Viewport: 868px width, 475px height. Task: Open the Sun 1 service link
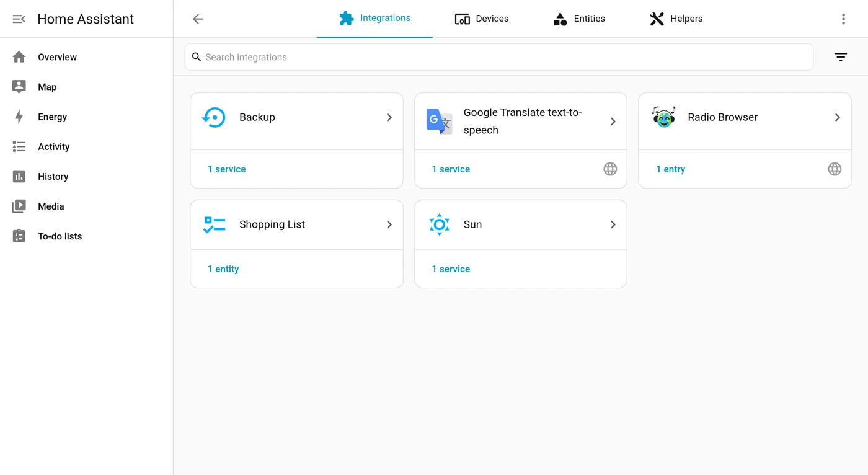click(x=451, y=269)
